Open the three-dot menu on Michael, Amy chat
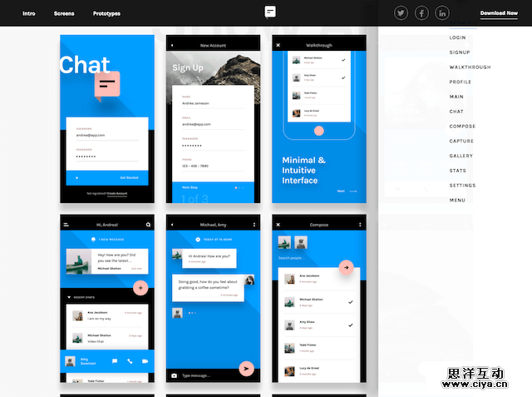The width and height of the screenshot is (532, 397). [254, 225]
